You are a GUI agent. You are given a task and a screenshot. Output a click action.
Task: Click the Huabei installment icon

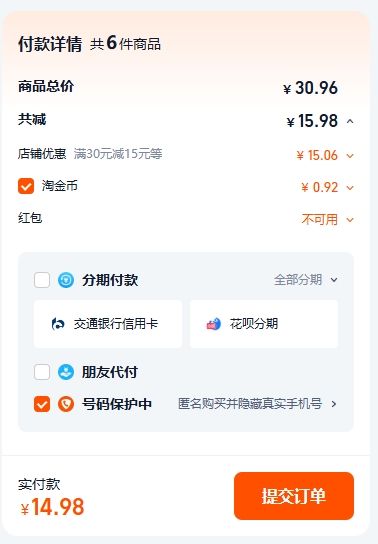coord(214,324)
